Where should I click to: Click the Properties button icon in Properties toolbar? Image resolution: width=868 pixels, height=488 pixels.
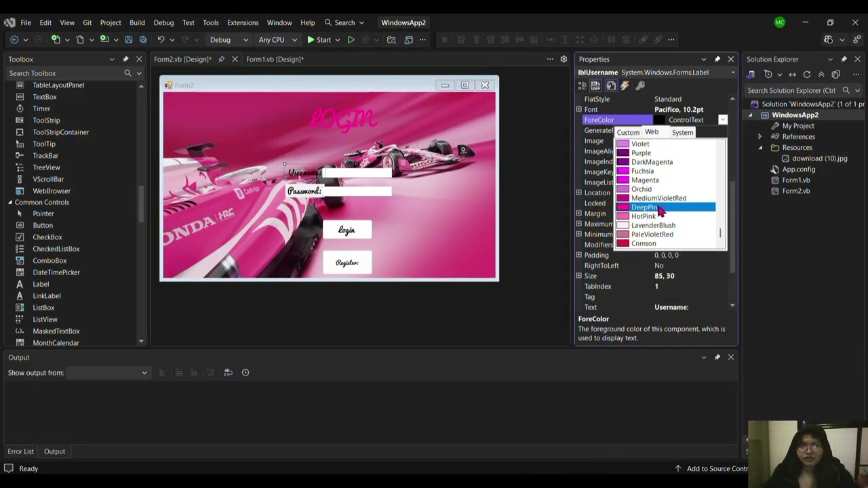(x=611, y=85)
